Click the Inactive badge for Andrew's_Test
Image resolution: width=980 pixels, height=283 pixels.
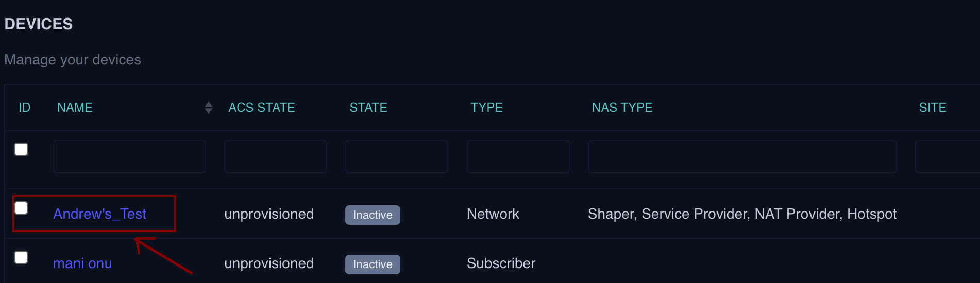coord(373,215)
